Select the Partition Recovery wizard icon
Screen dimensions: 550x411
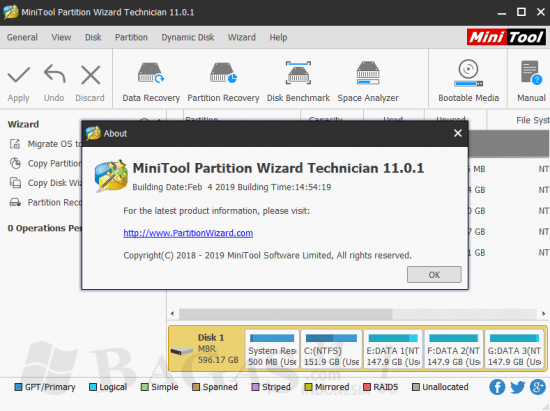[x=15, y=202]
